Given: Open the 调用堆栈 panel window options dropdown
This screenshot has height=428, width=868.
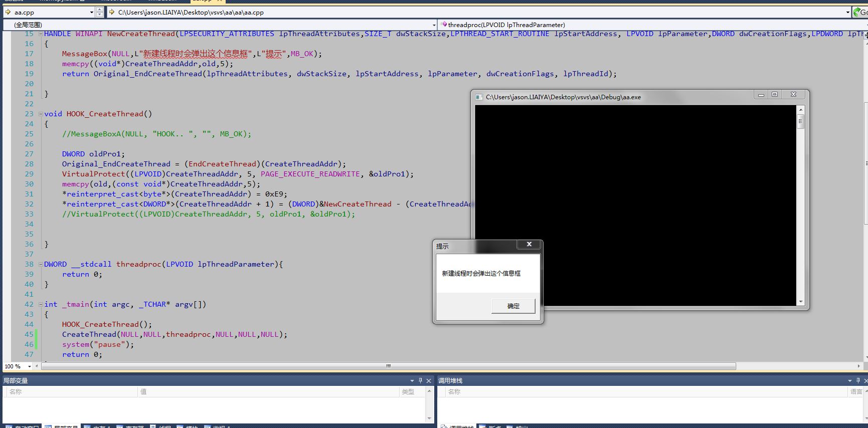Looking at the screenshot, I should point(850,381).
